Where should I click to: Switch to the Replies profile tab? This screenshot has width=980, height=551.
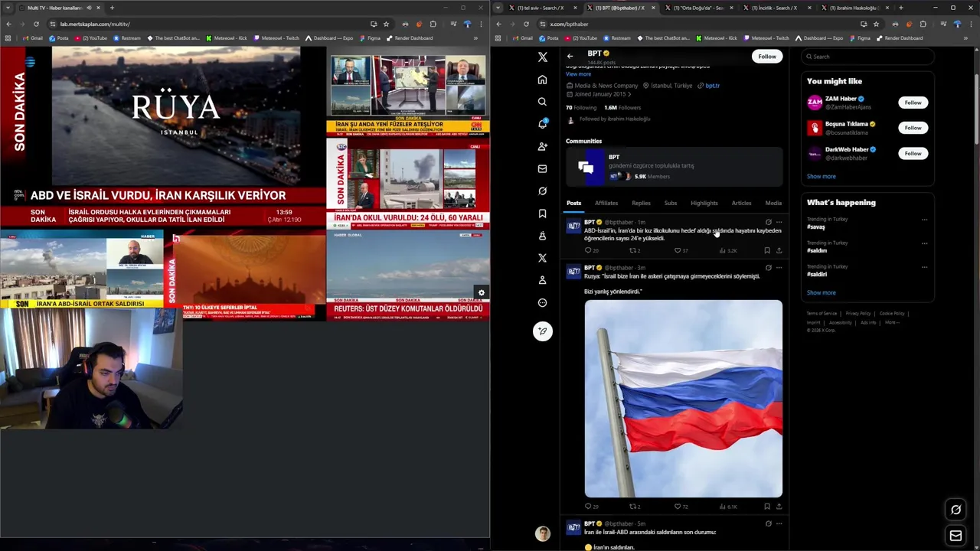pyautogui.click(x=641, y=203)
